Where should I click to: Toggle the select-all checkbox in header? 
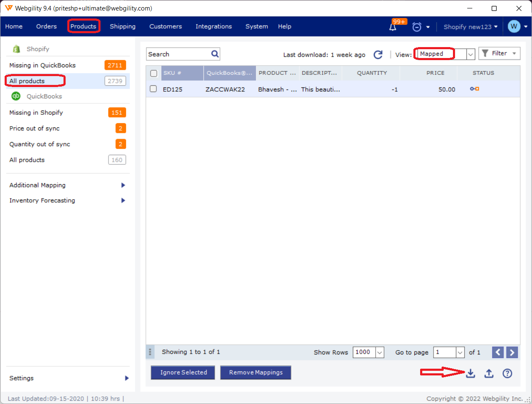coord(154,73)
